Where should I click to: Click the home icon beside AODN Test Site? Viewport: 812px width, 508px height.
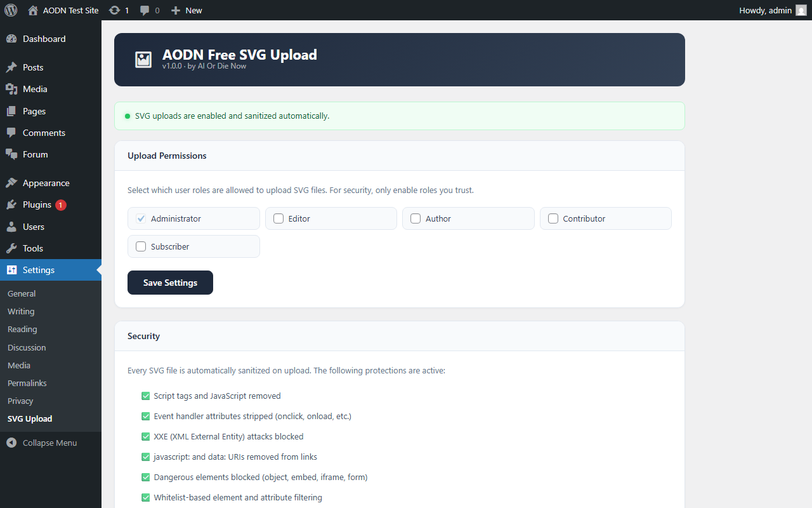[33, 10]
